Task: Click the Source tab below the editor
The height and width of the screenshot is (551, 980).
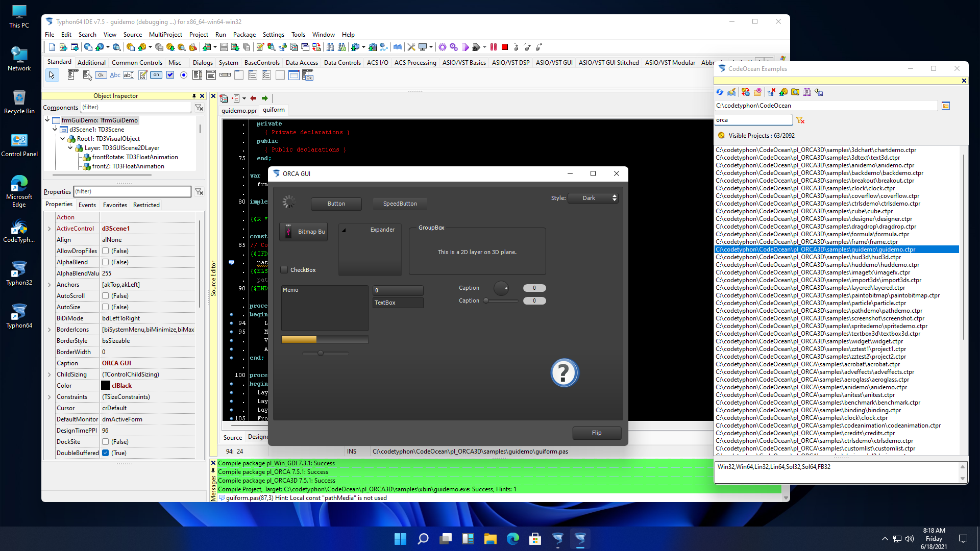Action: [x=233, y=438]
